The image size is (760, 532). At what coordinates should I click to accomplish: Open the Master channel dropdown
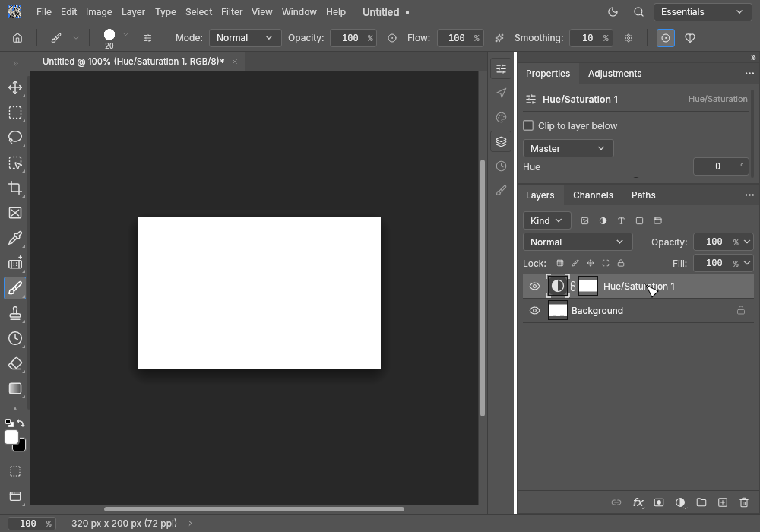point(568,148)
